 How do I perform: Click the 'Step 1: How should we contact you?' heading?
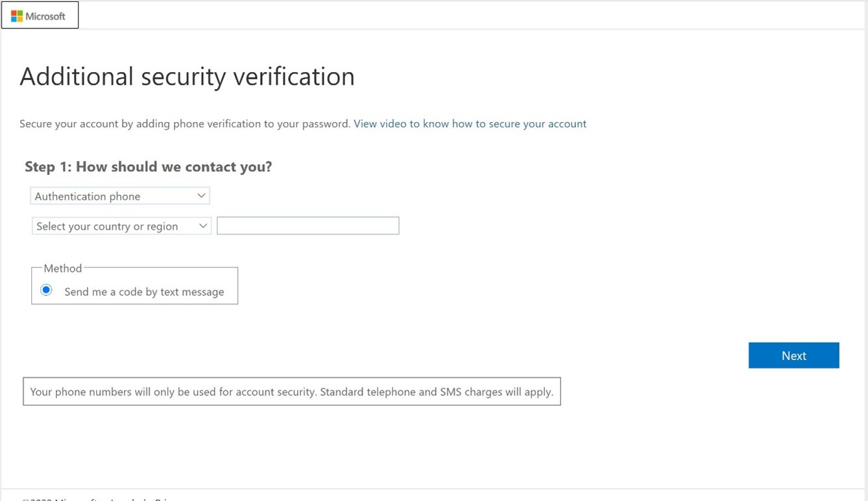pyautogui.click(x=148, y=167)
